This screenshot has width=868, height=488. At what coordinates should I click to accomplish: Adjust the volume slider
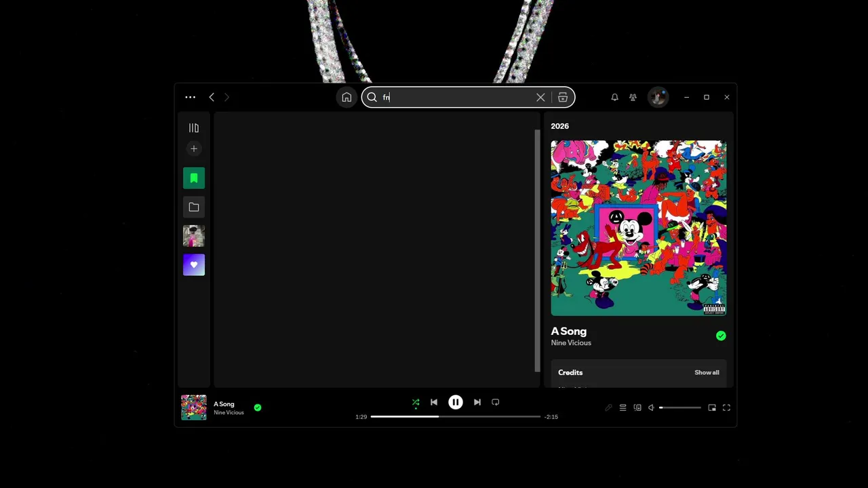pos(680,407)
